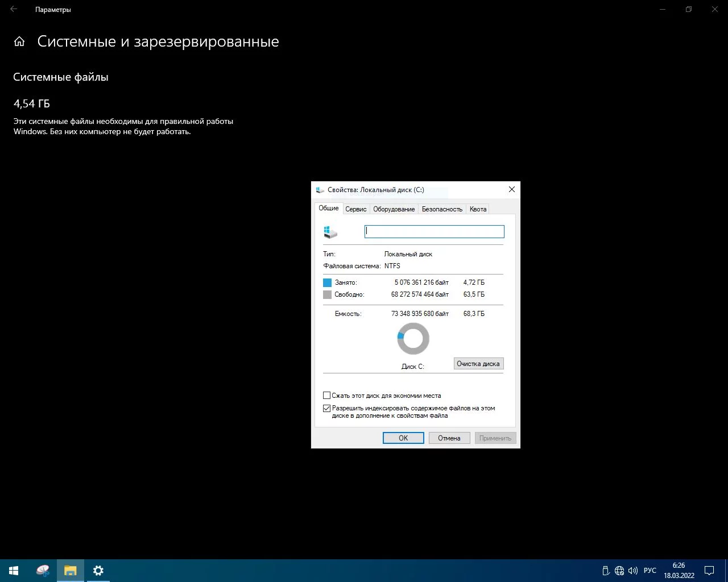Click the disk usage donut chart

click(413, 339)
